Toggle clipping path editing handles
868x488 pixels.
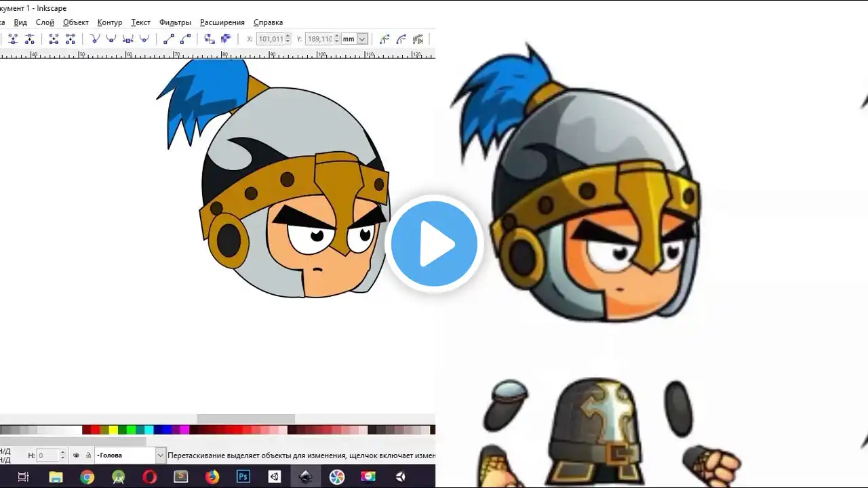pyautogui.click(x=384, y=39)
